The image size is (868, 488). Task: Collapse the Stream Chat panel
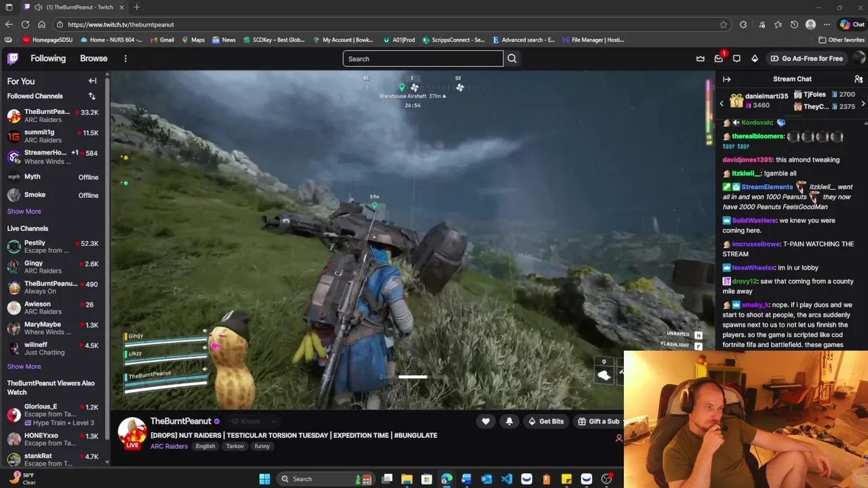(x=726, y=79)
